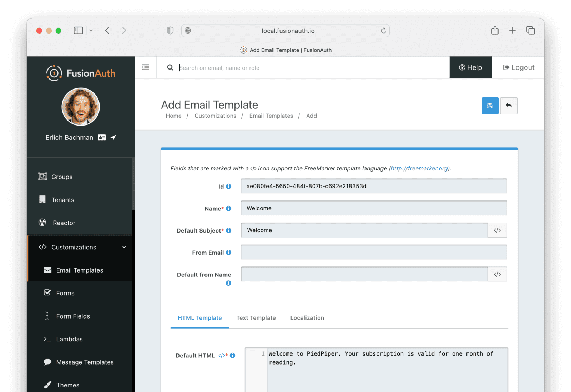571x392 pixels.
Task: Open the Localization tab
Action: pyautogui.click(x=307, y=318)
